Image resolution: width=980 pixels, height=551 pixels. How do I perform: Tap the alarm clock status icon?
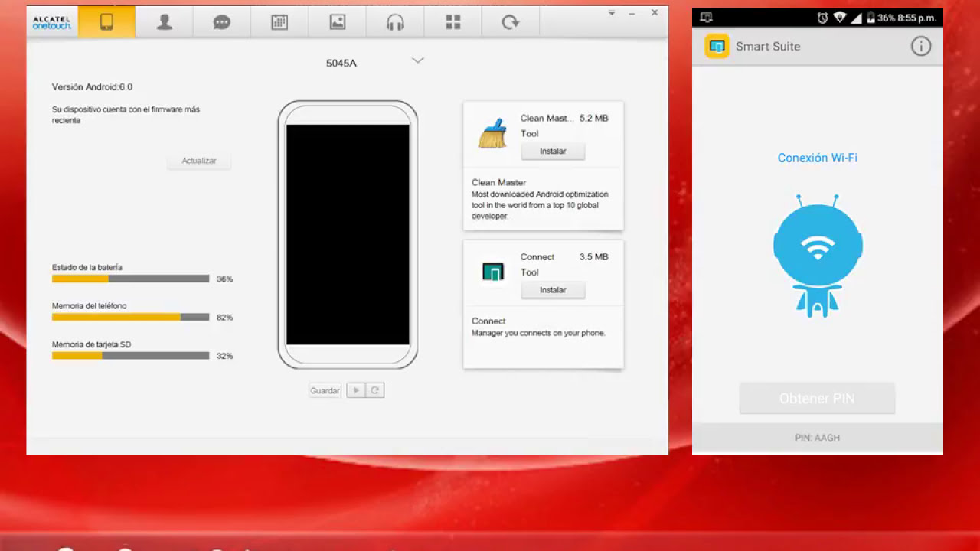822,18
